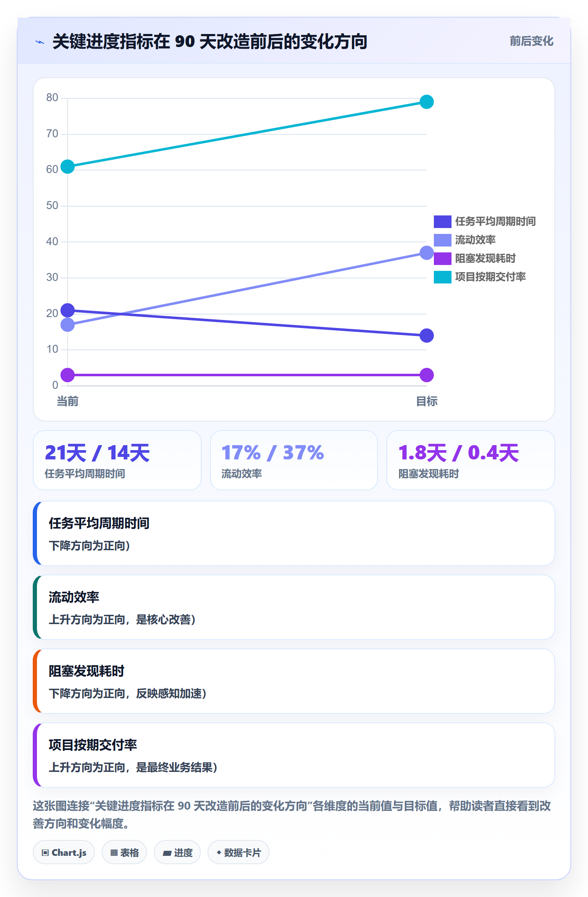Click the 17% / 37% data card
The width and height of the screenshot is (588, 897).
pos(294,460)
